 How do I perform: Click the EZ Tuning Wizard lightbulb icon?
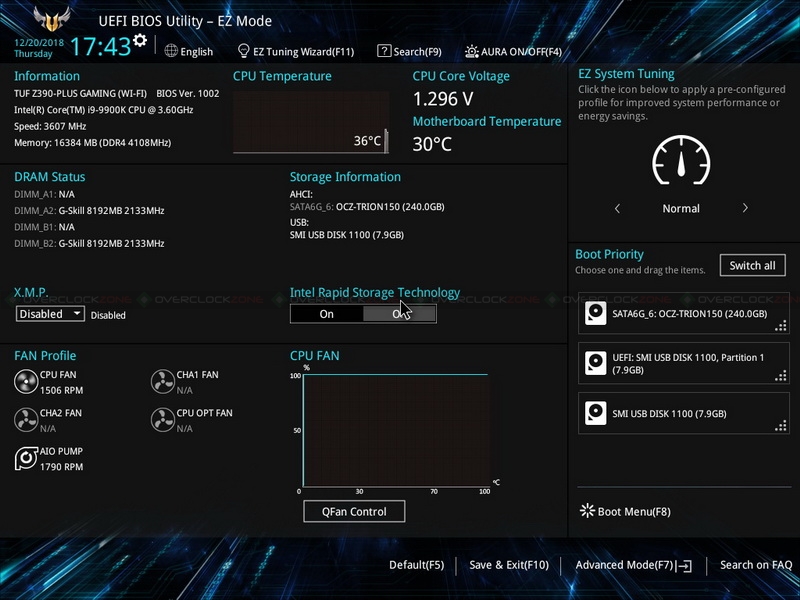pos(244,51)
